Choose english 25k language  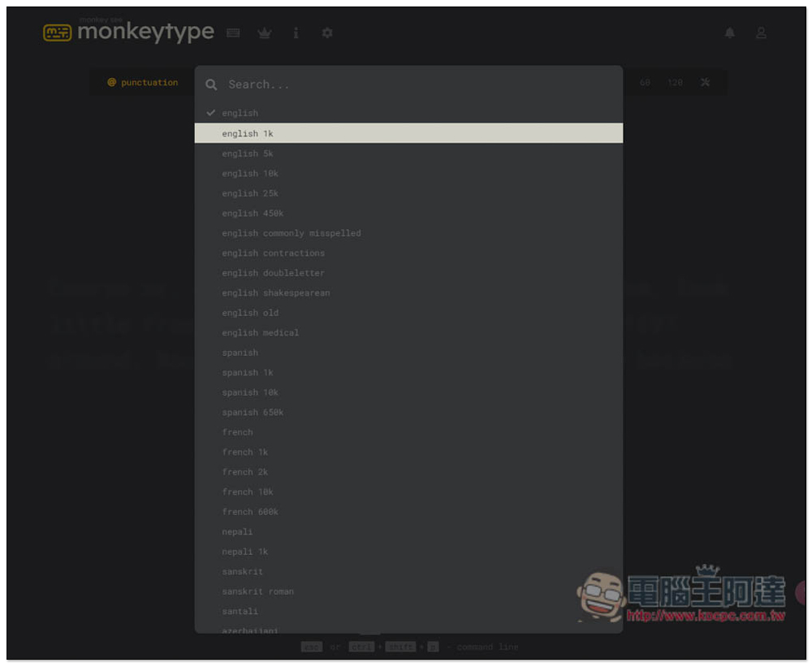(408, 193)
